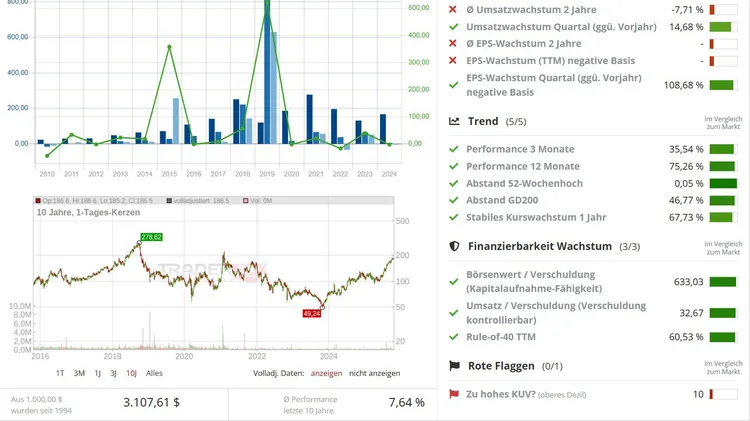Click the green checkmark beside Performance 3 Monate
Screen dimensions: 750x421
[x=454, y=149]
